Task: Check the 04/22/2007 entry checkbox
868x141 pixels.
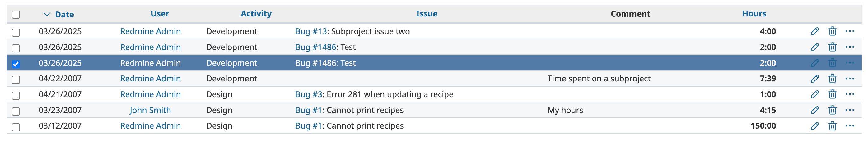Action: click(x=16, y=80)
